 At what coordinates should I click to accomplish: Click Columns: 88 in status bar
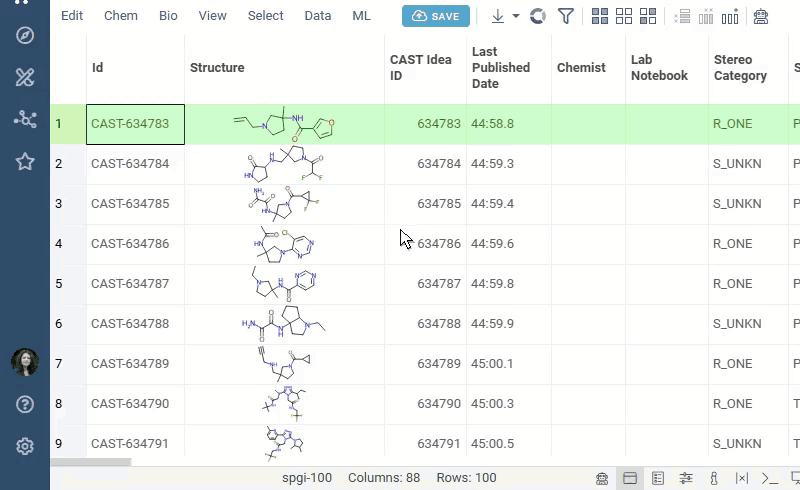click(x=384, y=478)
